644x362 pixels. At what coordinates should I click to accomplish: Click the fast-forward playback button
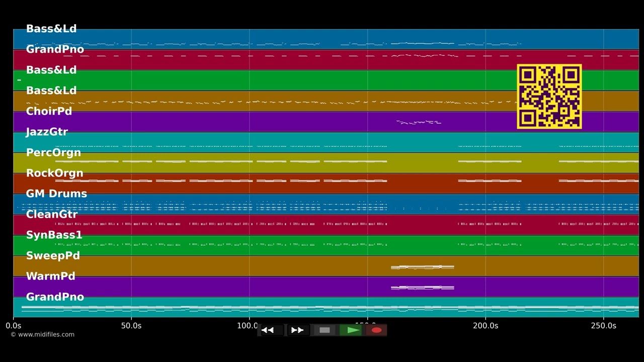pyautogui.click(x=298, y=330)
